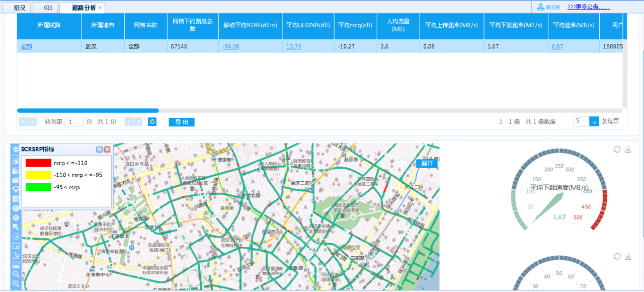Click the 67146 segment count cell
Viewport: 644px width, 292px height.
(193, 46)
